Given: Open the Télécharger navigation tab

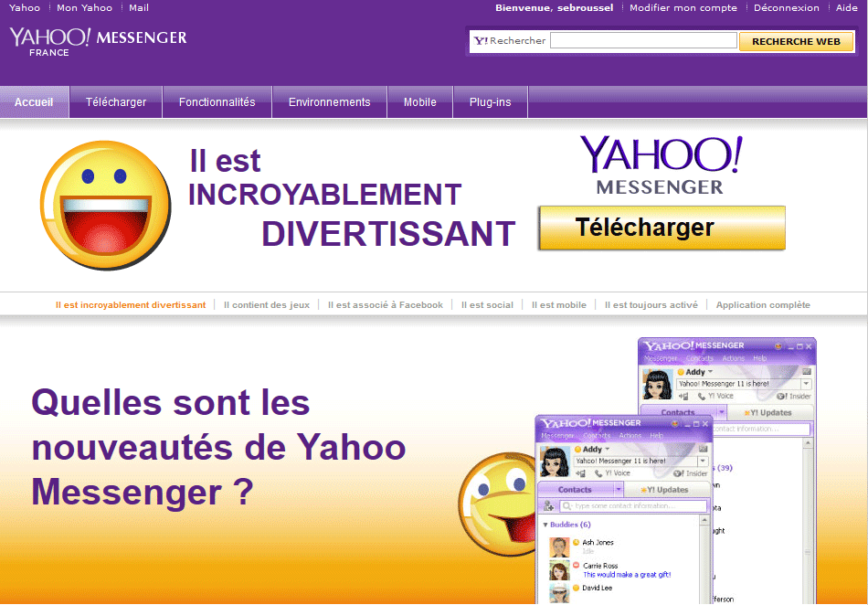Looking at the screenshot, I should 116,101.
